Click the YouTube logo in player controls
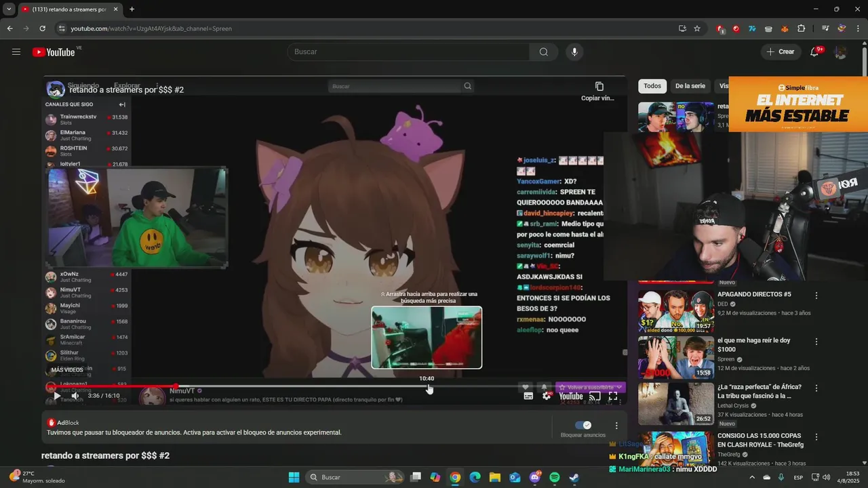The image size is (868, 488). point(571,396)
